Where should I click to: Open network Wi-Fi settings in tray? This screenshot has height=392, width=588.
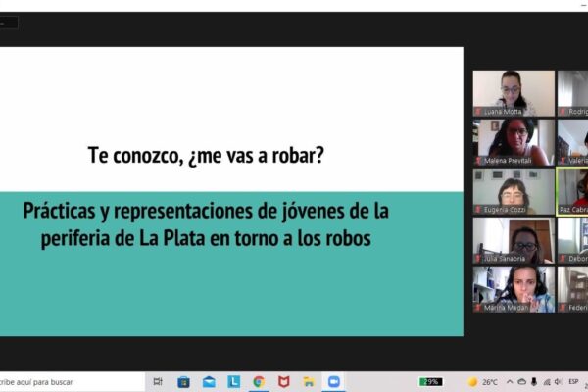tap(547, 382)
